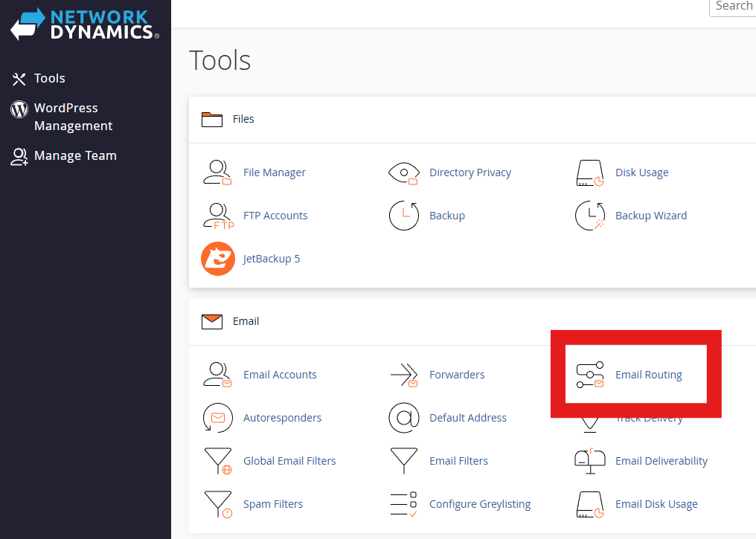This screenshot has width=756, height=539.
Task: Open WordPress Management in the sidebar
Action: pos(73,117)
